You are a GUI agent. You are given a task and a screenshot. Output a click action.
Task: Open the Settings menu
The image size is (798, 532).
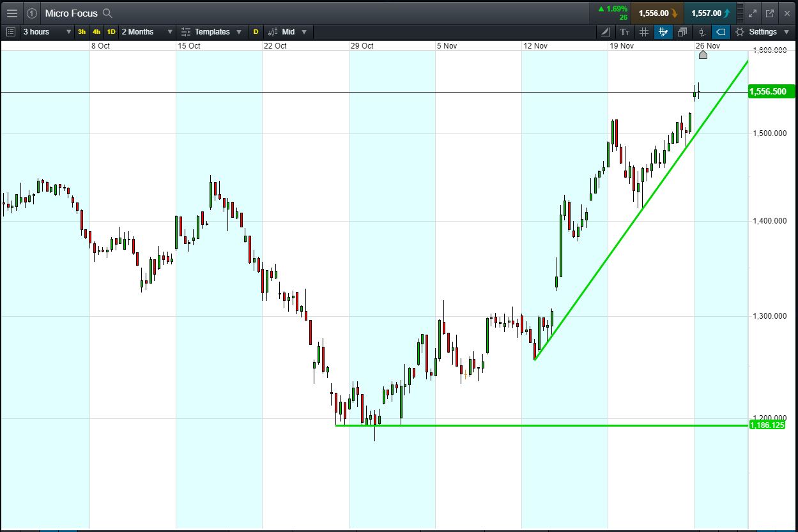pyautogui.click(x=762, y=31)
